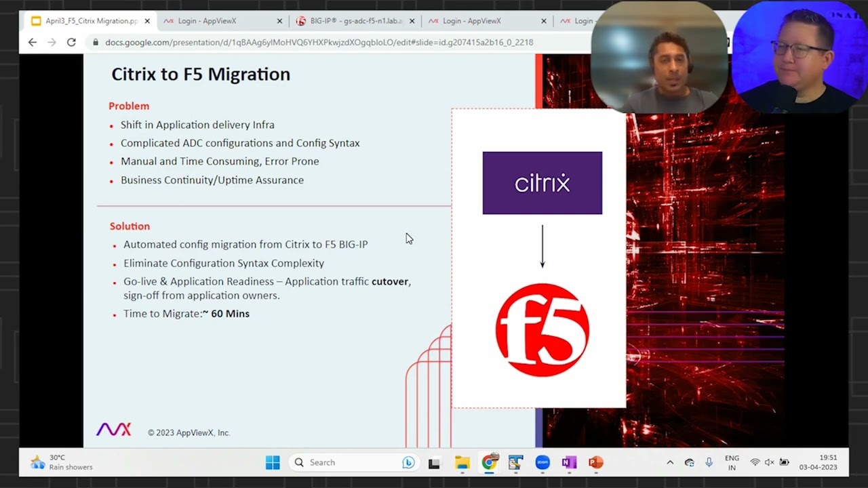
Task: Click bullet Shift in Application delivery Infra
Action: [197, 125]
